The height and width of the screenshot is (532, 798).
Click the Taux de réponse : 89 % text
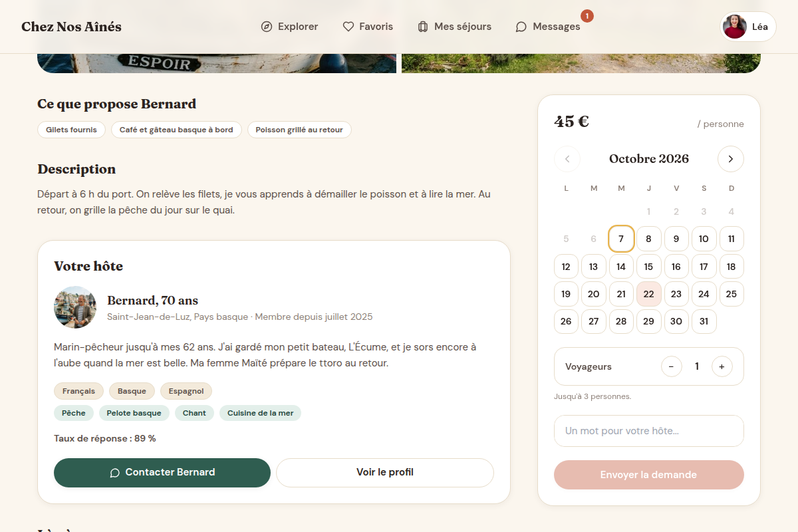point(105,439)
